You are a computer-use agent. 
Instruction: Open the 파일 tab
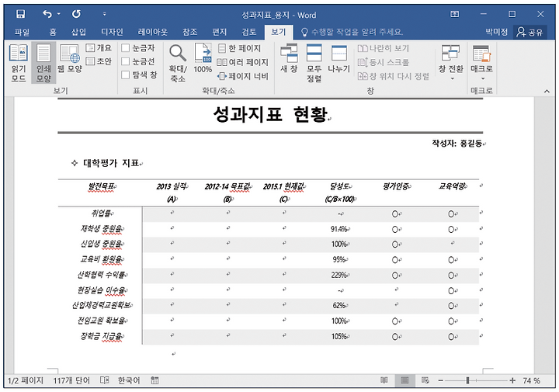pyautogui.click(x=22, y=32)
